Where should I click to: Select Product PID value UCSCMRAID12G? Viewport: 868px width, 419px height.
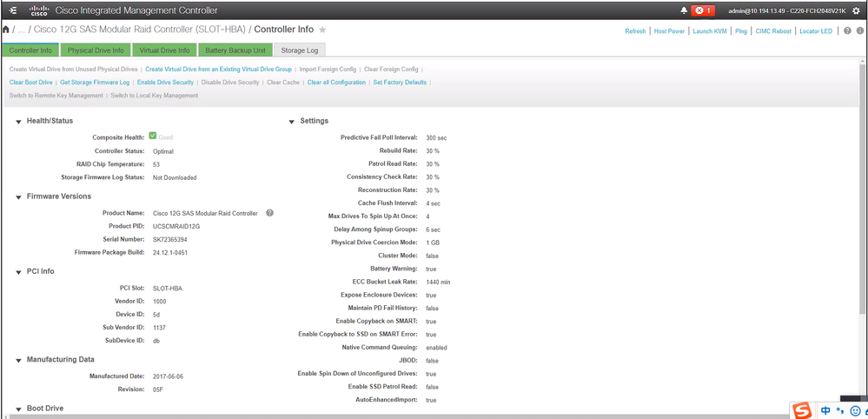point(176,226)
